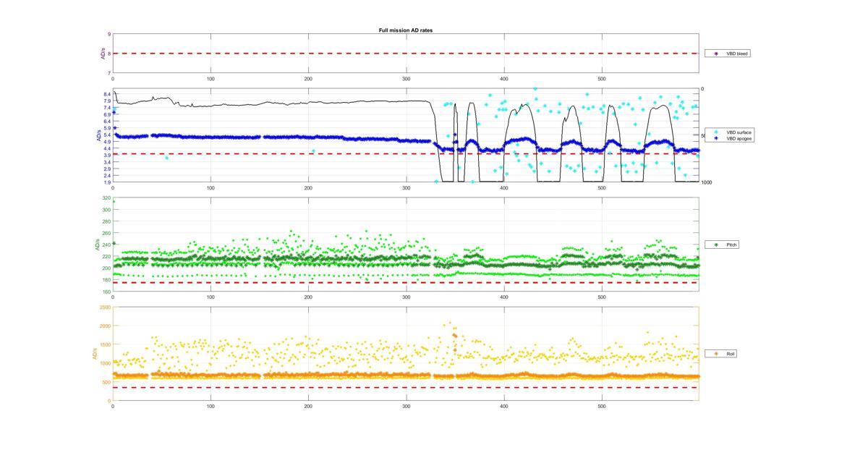Click the '8.4' y-axis tick of VBD plot
868x450 pixels.
107,94
